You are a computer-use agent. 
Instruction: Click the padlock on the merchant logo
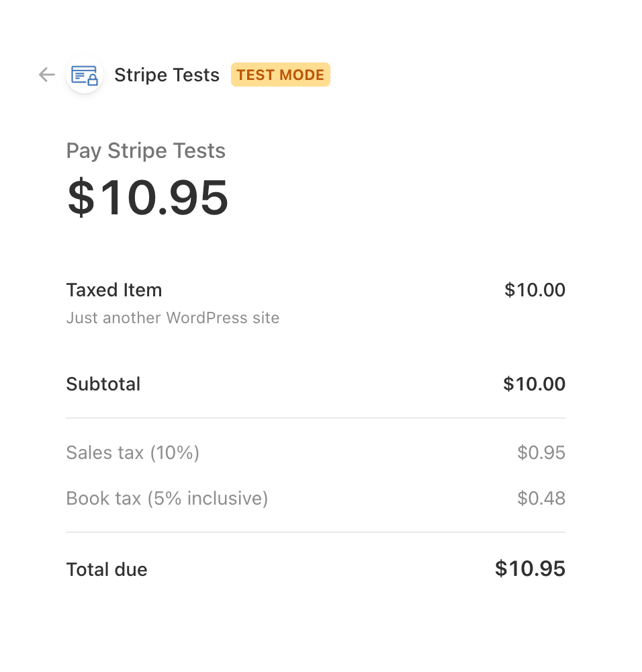point(93,81)
